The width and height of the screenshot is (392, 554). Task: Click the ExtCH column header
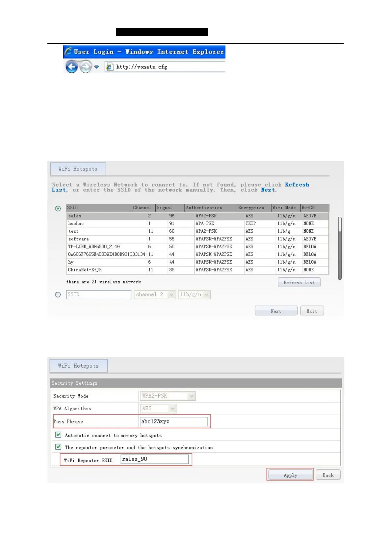[315, 208]
